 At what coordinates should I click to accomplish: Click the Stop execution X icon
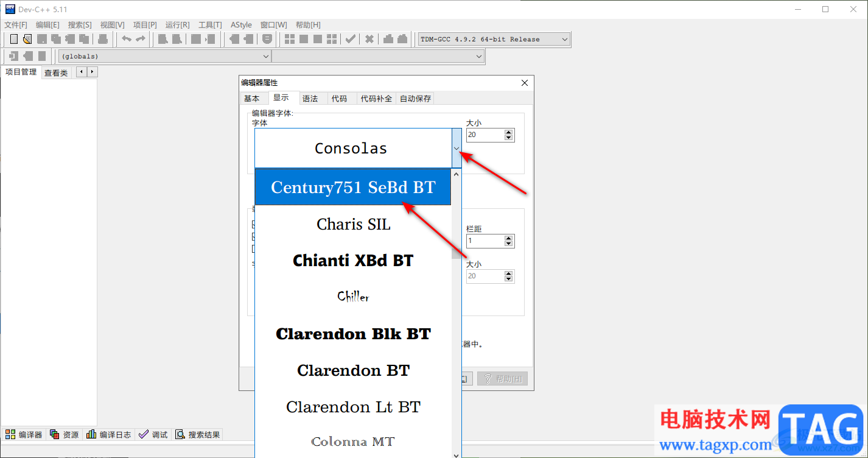point(369,39)
